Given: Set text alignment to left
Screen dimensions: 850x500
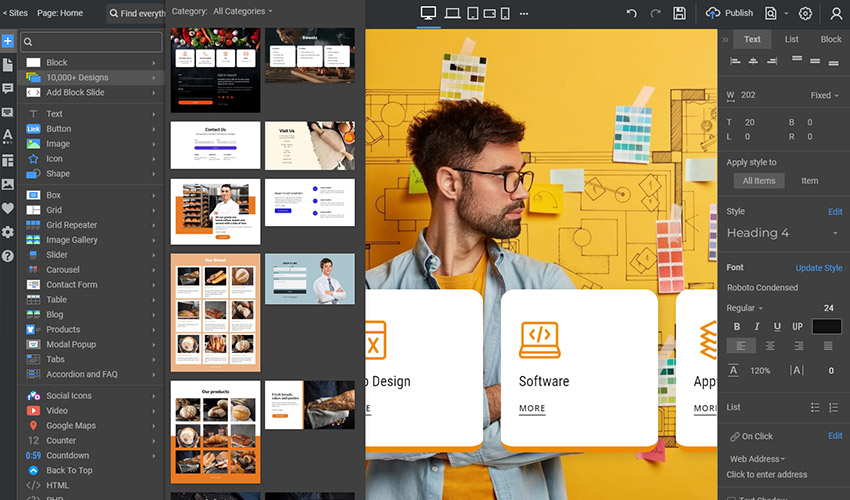Looking at the screenshot, I should point(741,346).
